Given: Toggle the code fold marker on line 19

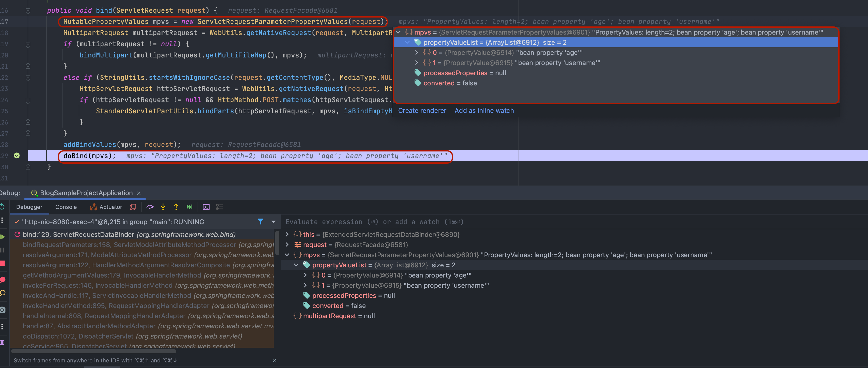Looking at the screenshot, I should tap(28, 44).
